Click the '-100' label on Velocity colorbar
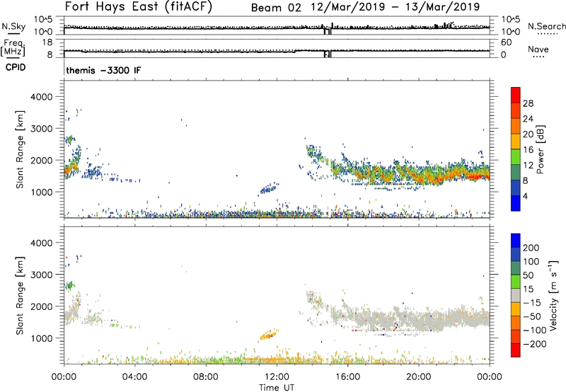Screen dimensions: 566x392 click(534, 330)
